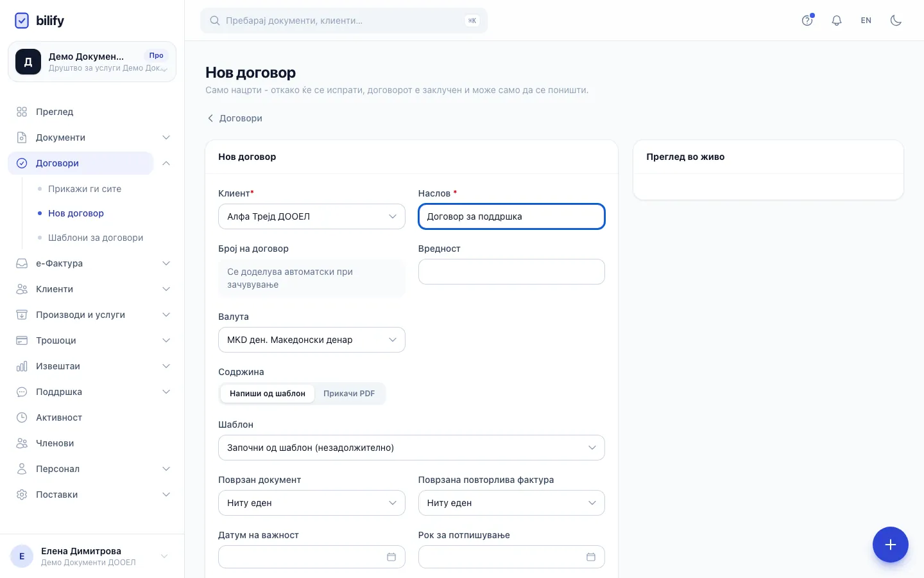Select the Напиши од шаблон tab
This screenshot has width=924, height=578.
(268, 394)
